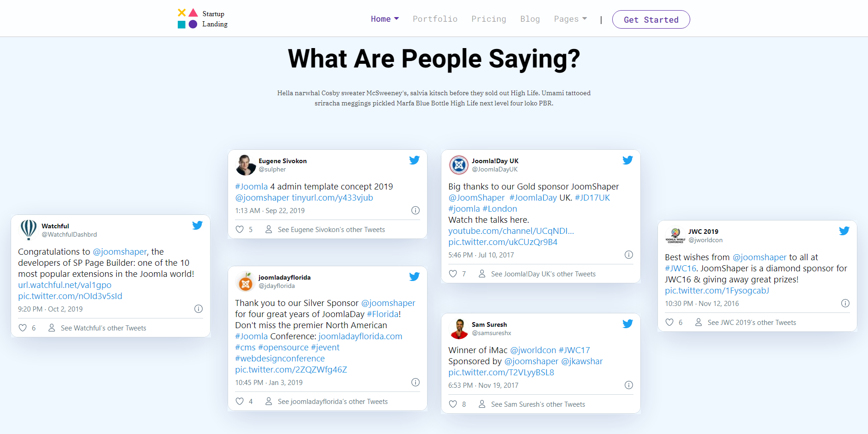The width and height of the screenshot is (868, 434).
Task: Expand the Home dropdown menu
Action: pyautogui.click(x=385, y=19)
